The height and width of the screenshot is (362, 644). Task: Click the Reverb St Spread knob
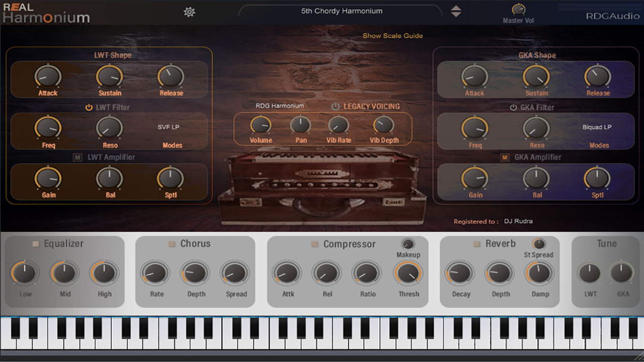539,244
